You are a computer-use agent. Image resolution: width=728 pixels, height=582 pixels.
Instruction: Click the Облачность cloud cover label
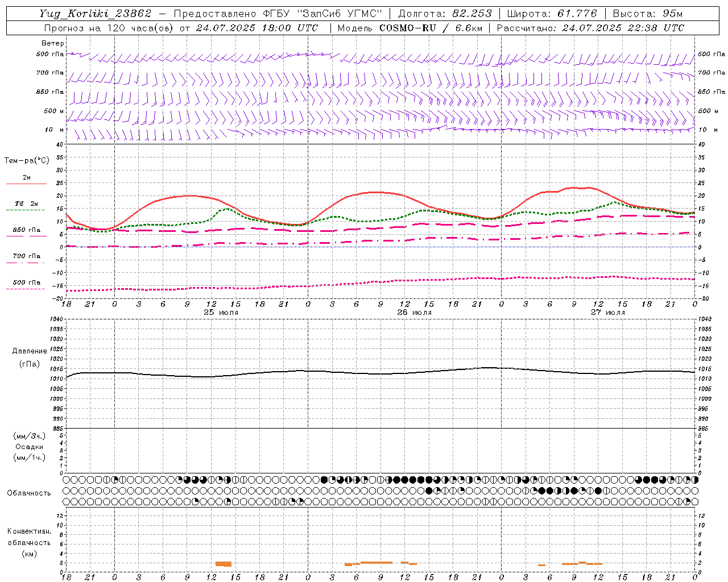click(29, 493)
